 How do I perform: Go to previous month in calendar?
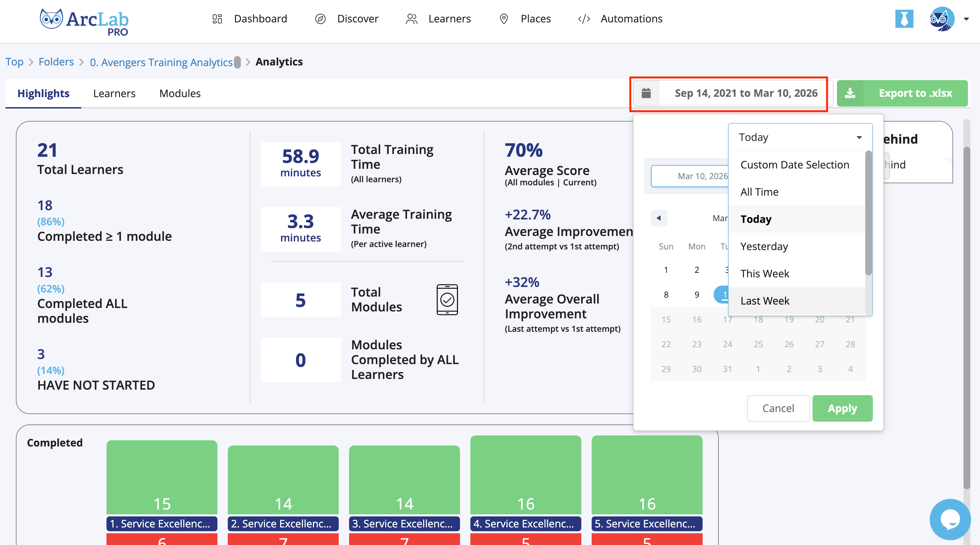pos(659,218)
